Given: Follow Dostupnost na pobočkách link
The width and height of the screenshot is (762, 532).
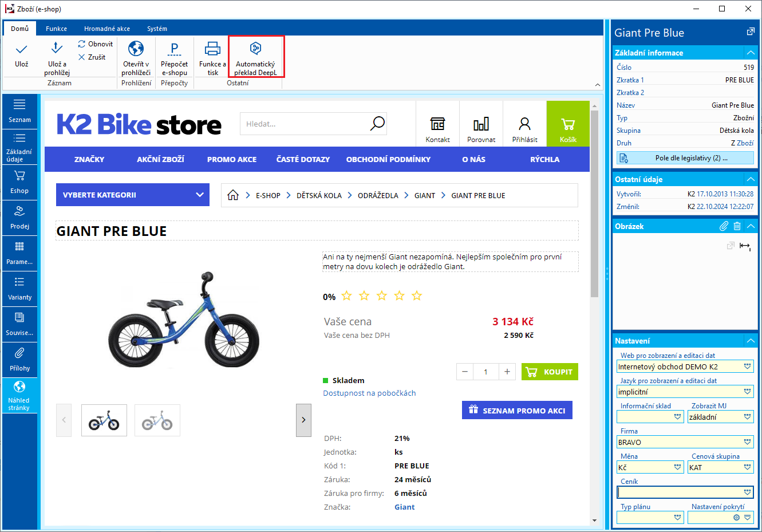Looking at the screenshot, I should click(x=369, y=393).
